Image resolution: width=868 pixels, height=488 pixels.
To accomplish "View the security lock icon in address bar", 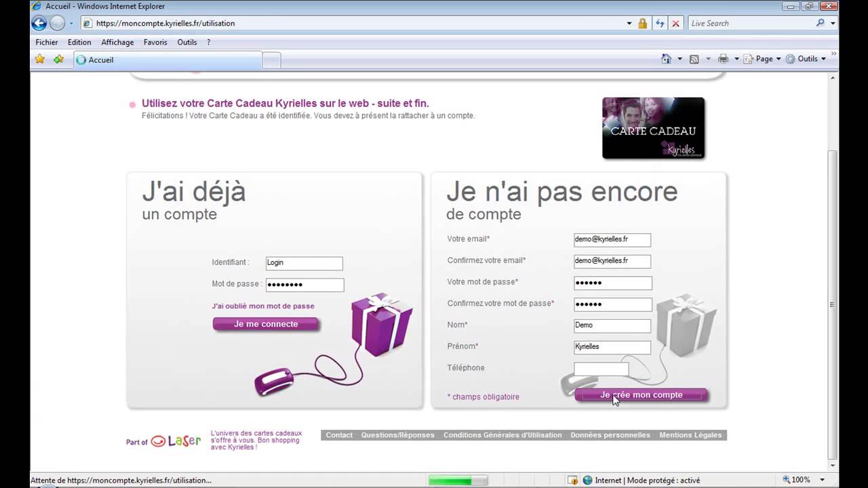I will (x=642, y=23).
